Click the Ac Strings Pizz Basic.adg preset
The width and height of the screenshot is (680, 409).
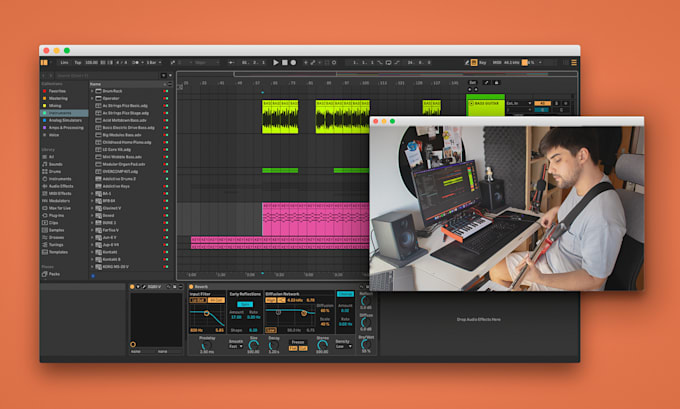(125, 105)
